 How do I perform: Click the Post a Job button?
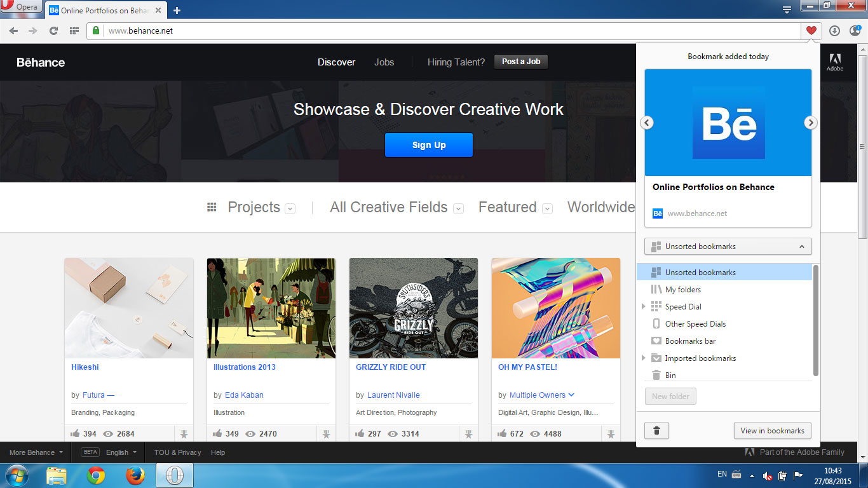coord(521,62)
